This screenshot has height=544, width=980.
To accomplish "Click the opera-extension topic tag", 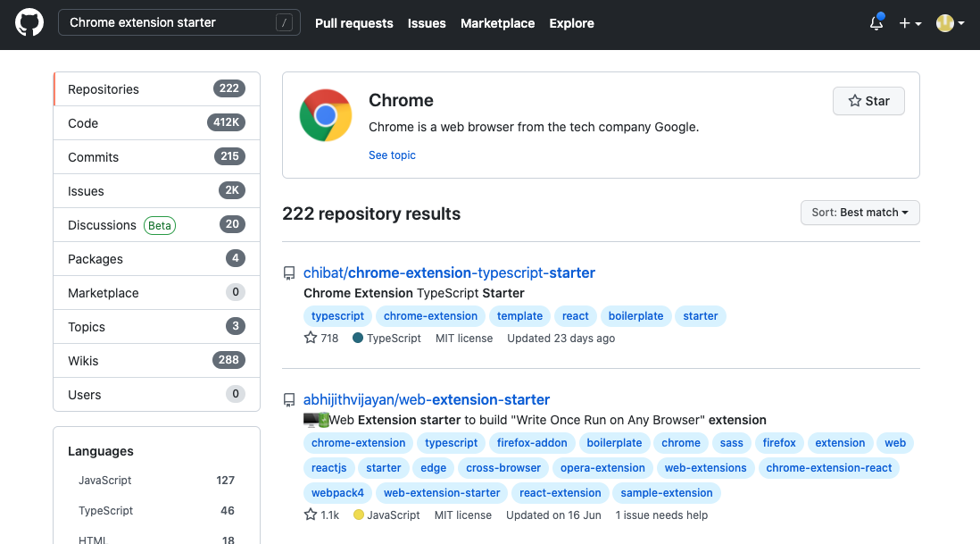I will click(602, 468).
